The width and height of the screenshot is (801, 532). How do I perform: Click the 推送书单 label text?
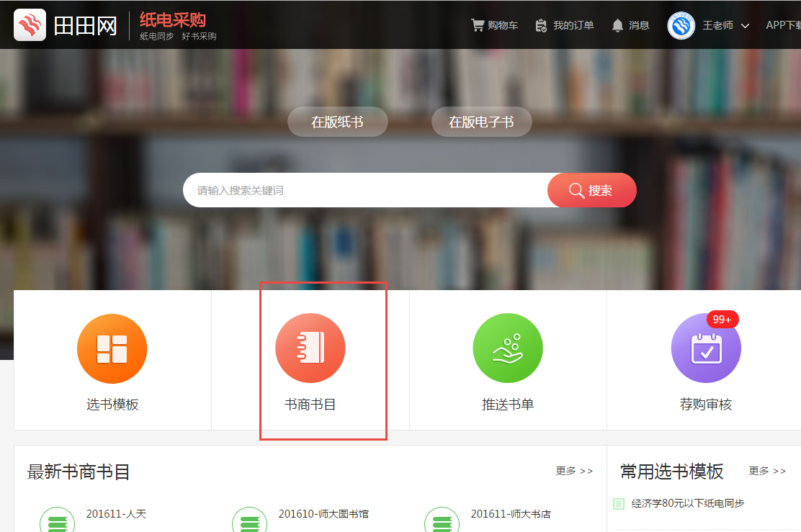(x=508, y=405)
